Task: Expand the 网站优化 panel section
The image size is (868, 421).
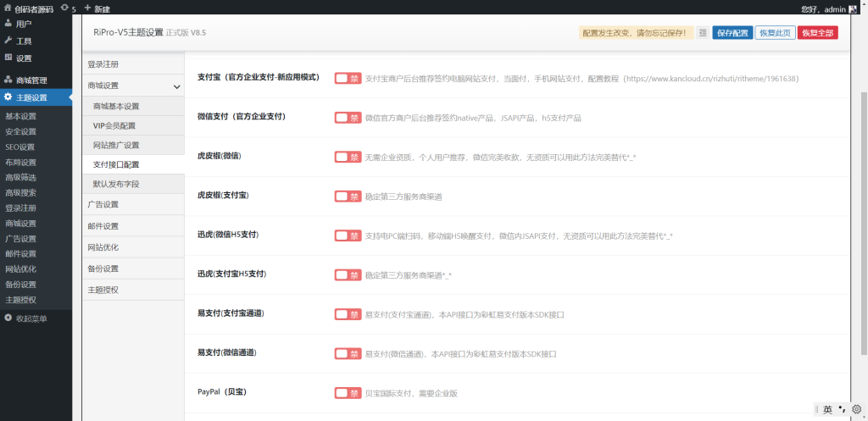Action: point(133,247)
